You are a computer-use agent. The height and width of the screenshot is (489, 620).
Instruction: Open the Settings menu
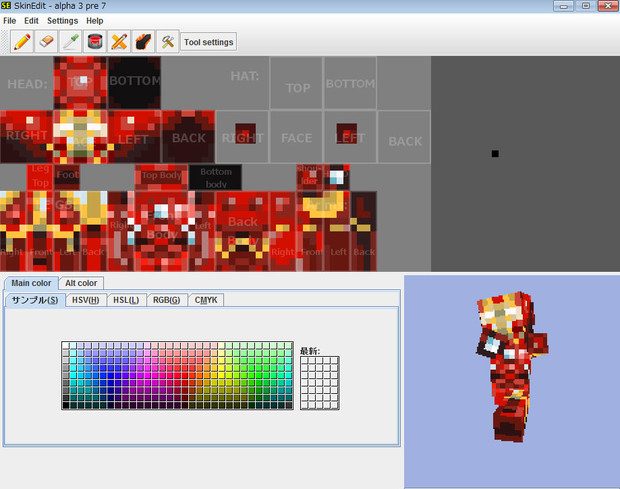(62, 21)
